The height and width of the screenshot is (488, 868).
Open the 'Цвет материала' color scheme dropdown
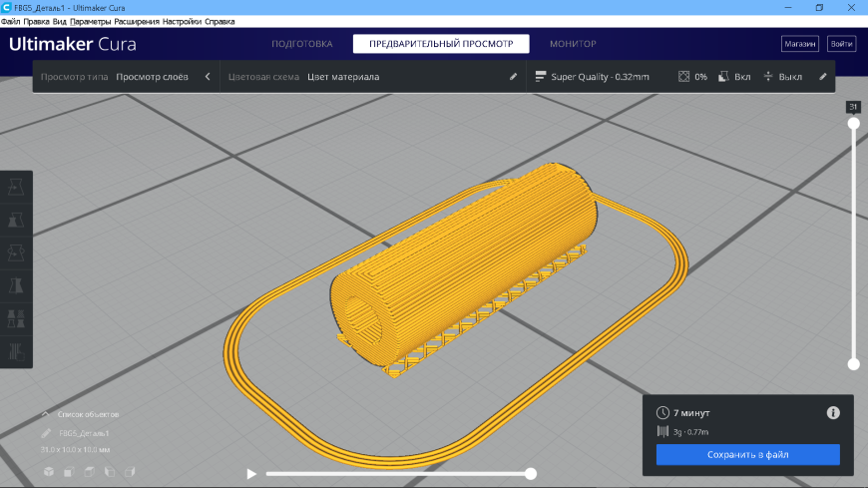click(x=343, y=77)
